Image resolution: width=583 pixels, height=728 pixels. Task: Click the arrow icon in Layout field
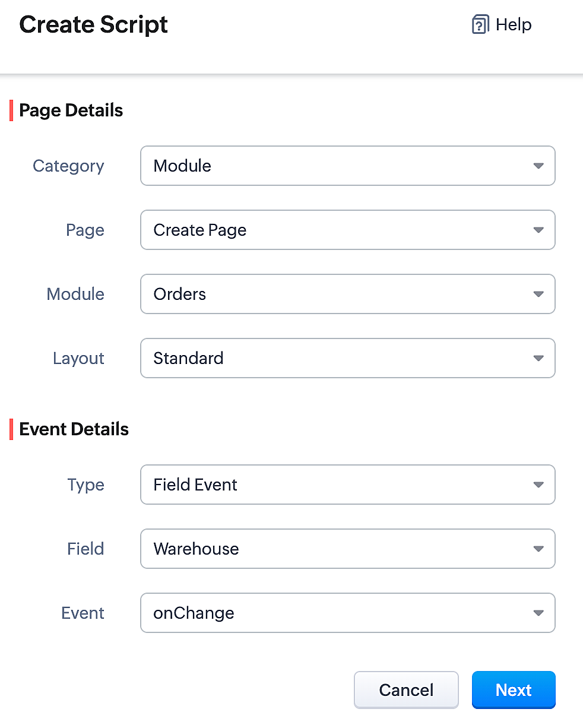coord(538,358)
